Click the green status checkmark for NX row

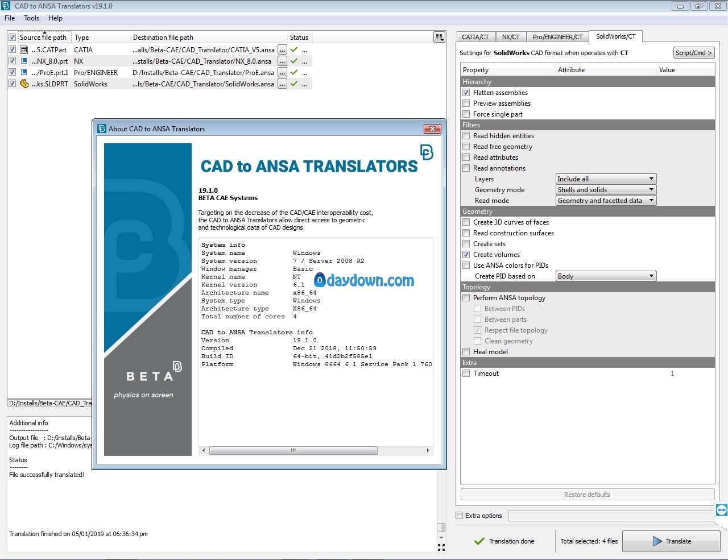[294, 61]
